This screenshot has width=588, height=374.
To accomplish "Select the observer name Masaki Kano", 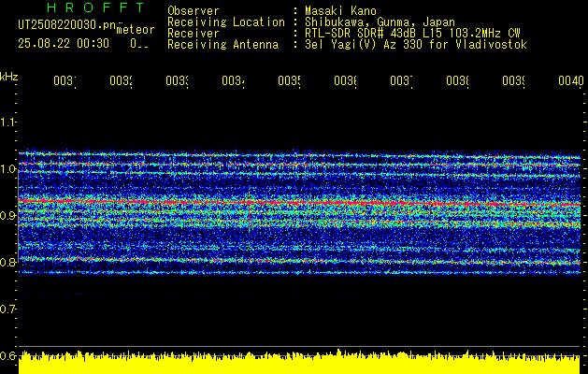I will (340, 11).
